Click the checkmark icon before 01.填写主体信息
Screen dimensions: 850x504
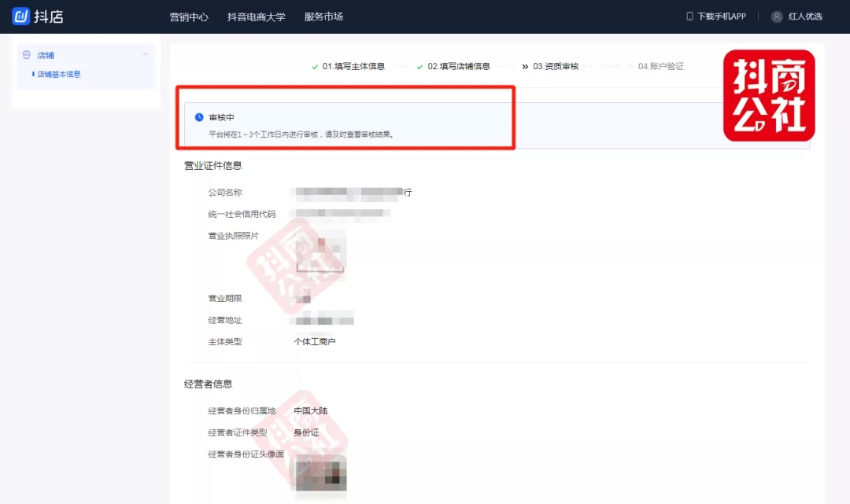point(315,67)
